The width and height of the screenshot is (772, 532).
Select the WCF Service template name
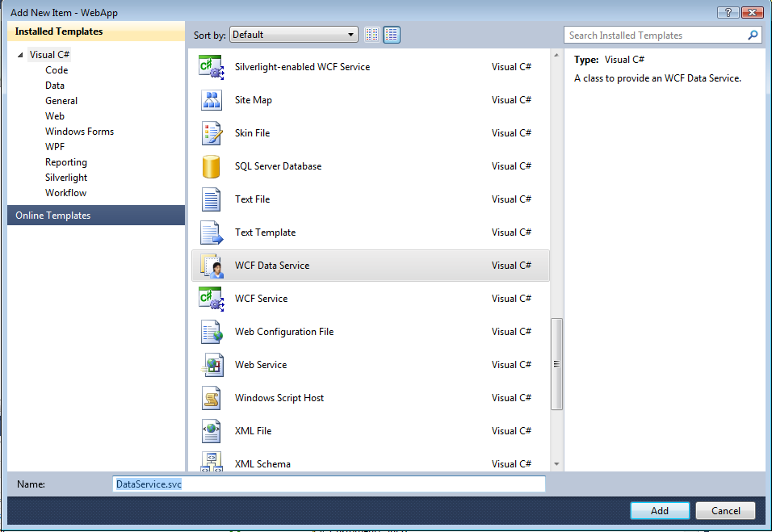click(261, 299)
